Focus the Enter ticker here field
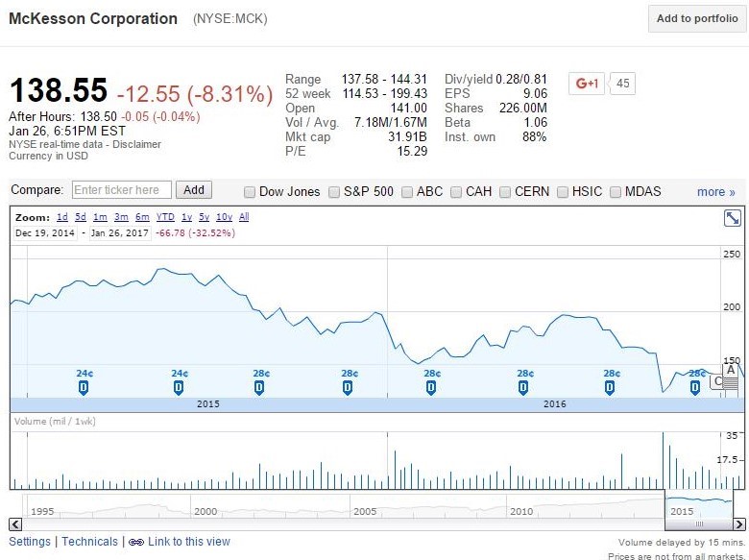749x560 pixels. [x=122, y=190]
